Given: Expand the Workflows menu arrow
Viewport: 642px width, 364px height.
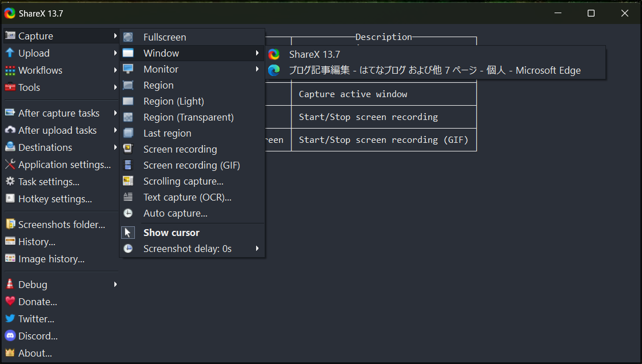Looking at the screenshot, I should [x=115, y=70].
